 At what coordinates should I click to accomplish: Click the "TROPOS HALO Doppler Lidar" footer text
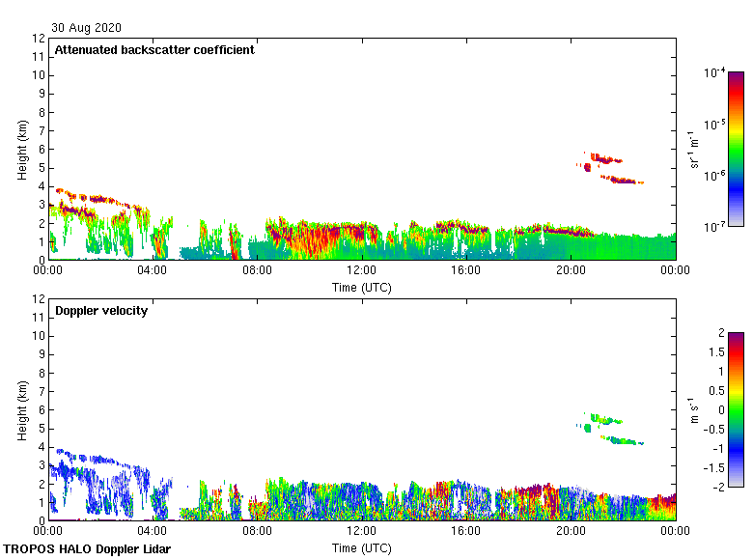pos(93,549)
